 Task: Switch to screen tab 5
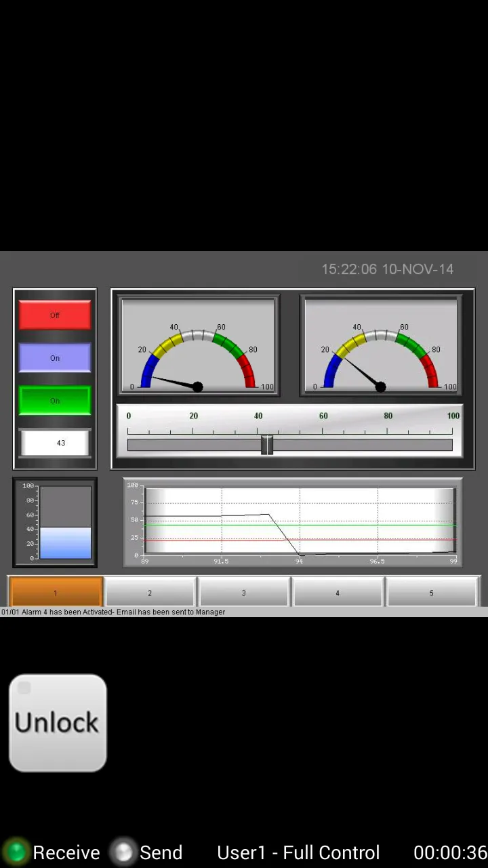coord(431,593)
